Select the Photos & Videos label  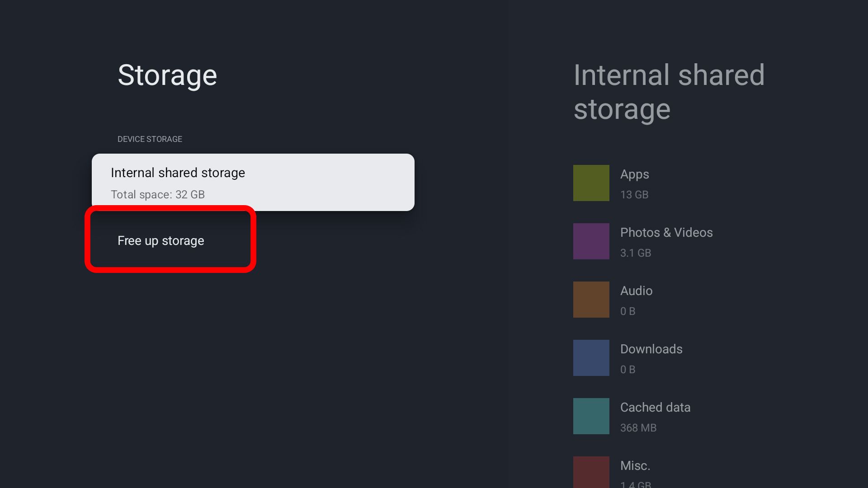click(x=666, y=232)
